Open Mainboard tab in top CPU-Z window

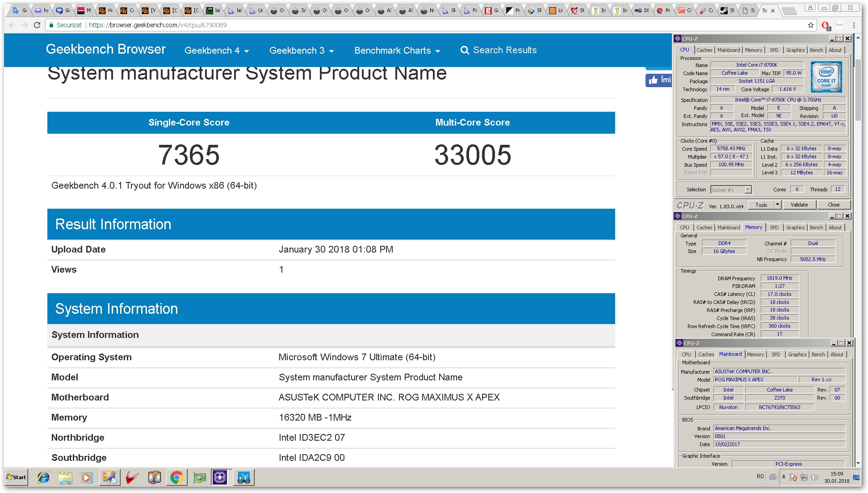tap(729, 50)
